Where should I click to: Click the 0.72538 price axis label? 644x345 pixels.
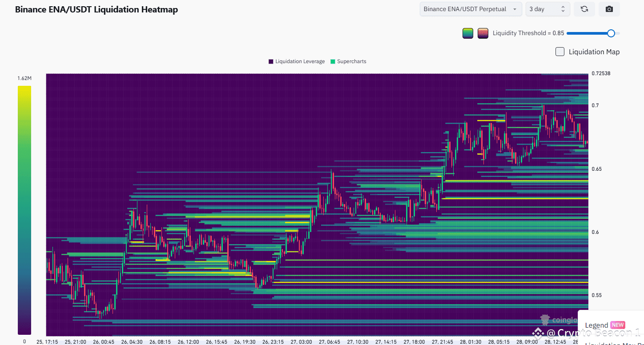(x=601, y=73)
